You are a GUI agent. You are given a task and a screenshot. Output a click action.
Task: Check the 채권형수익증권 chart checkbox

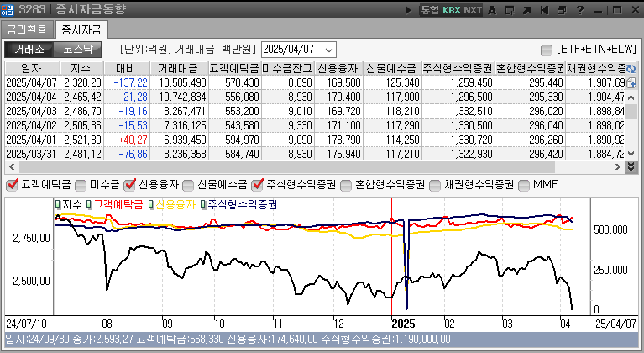click(435, 186)
